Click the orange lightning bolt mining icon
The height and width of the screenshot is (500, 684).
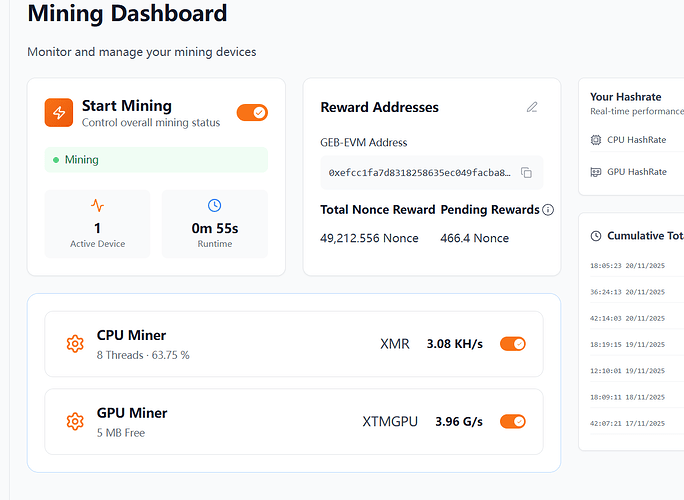point(59,112)
